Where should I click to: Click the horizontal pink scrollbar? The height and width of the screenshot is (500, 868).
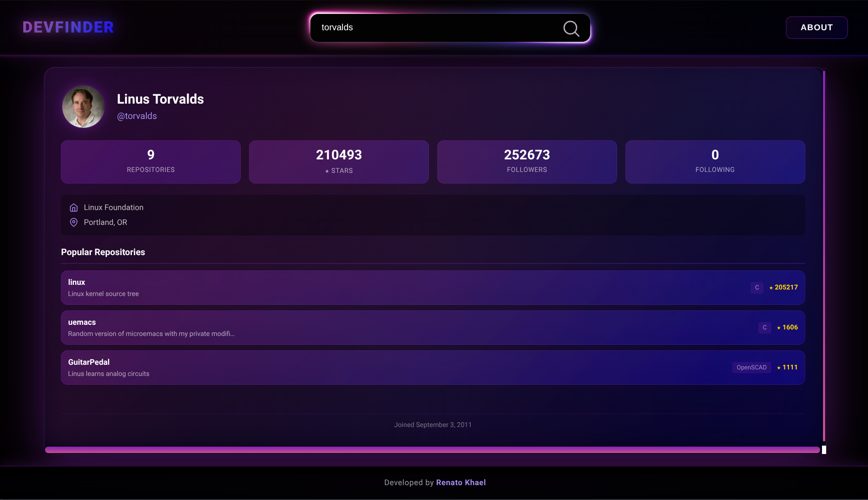(432, 450)
